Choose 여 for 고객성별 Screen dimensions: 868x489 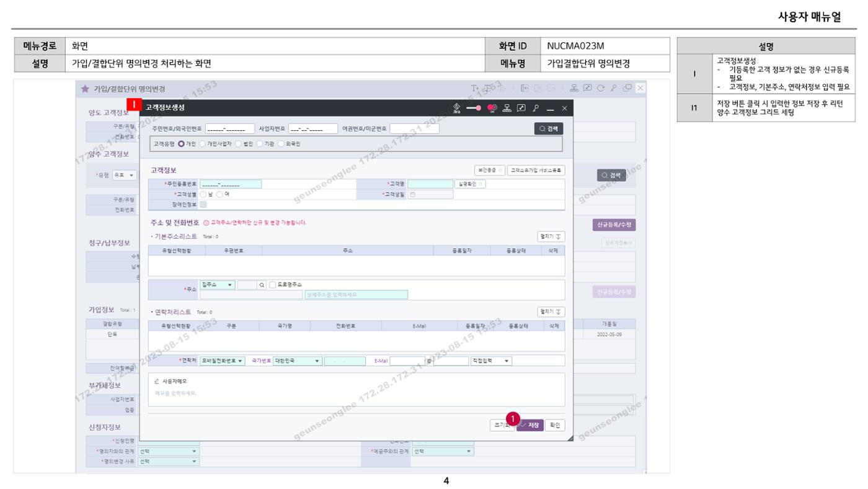tap(219, 194)
